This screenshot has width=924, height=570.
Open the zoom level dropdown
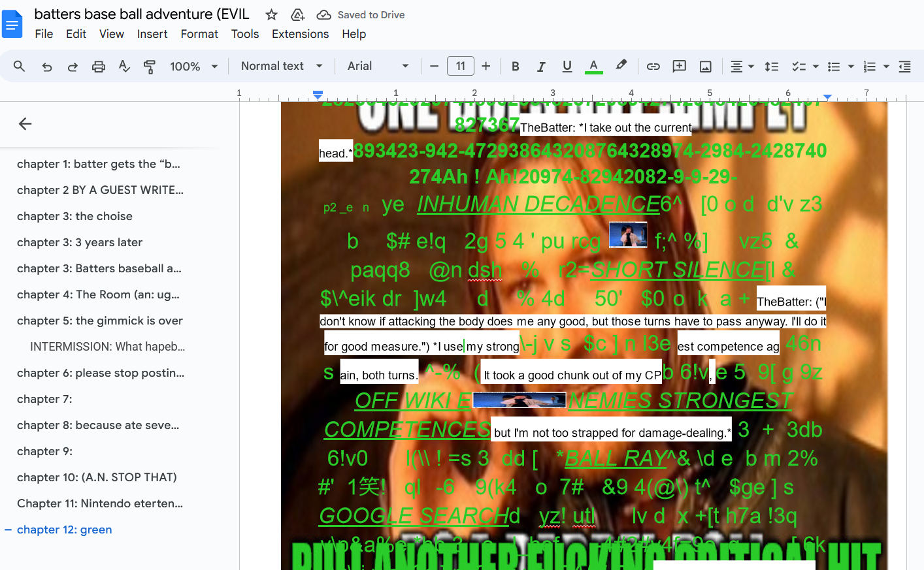point(193,66)
